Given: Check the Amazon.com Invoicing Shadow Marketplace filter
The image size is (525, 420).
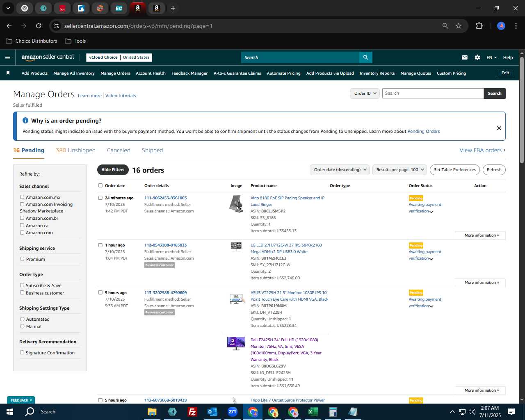Looking at the screenshot, I should coord(22,204).
